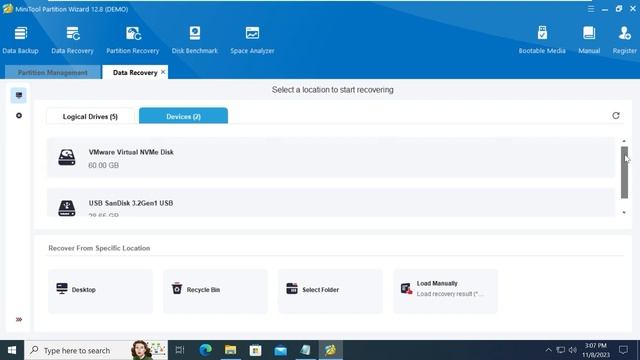Refresh the drive list
The height and width of the screenshot is (360, 640).
coord(616,116)
